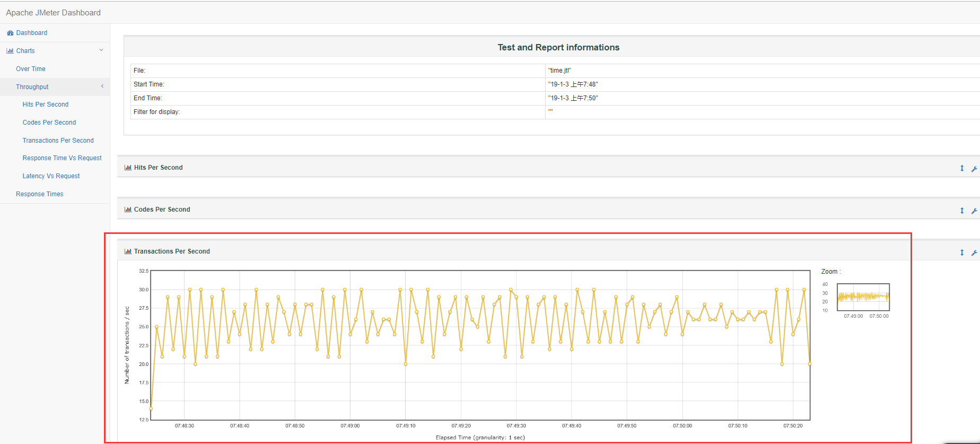Click Hits Per Second panel chart icon
Viewport: 980px width, 444px height.
128,168
